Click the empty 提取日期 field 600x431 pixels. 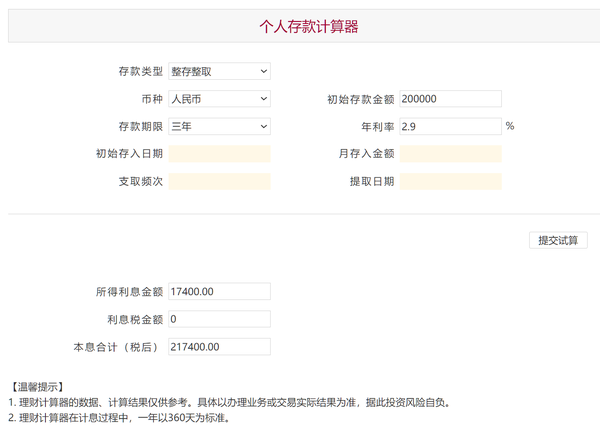pyautogui.click(x=450, y=181)
